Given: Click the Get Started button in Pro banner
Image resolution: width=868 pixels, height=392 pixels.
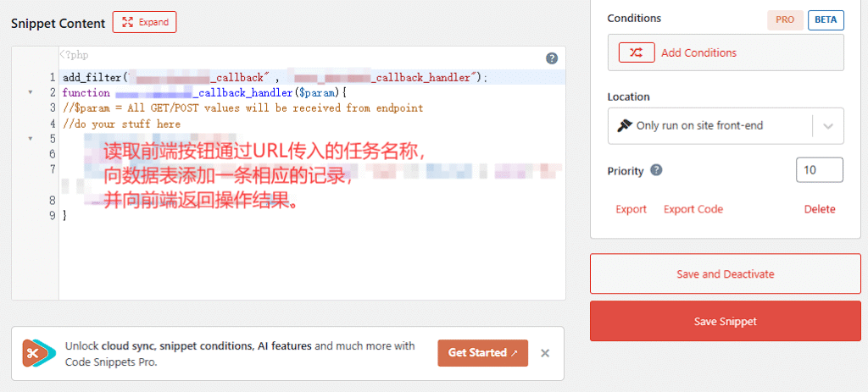Looking at the screenshot, I should 482,353.
